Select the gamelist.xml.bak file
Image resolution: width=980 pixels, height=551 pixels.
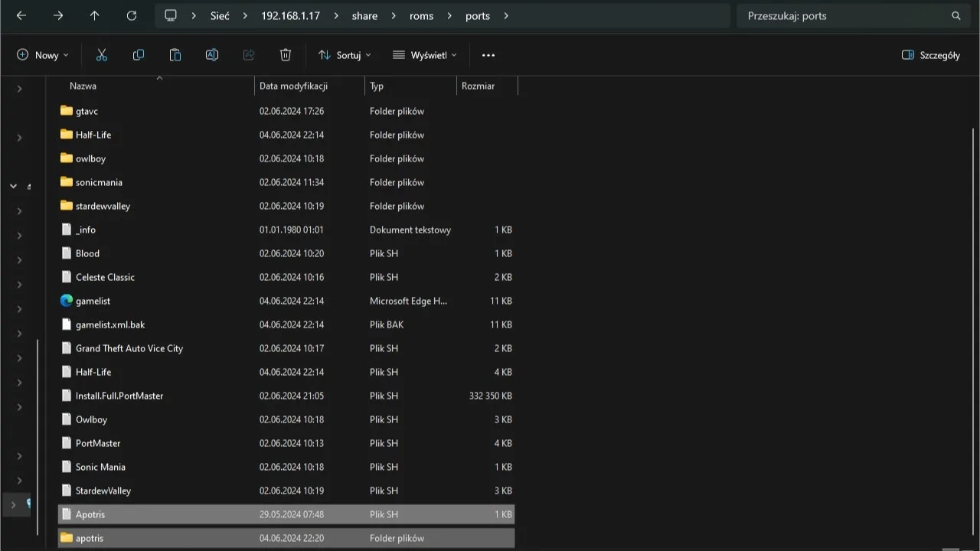286,324
